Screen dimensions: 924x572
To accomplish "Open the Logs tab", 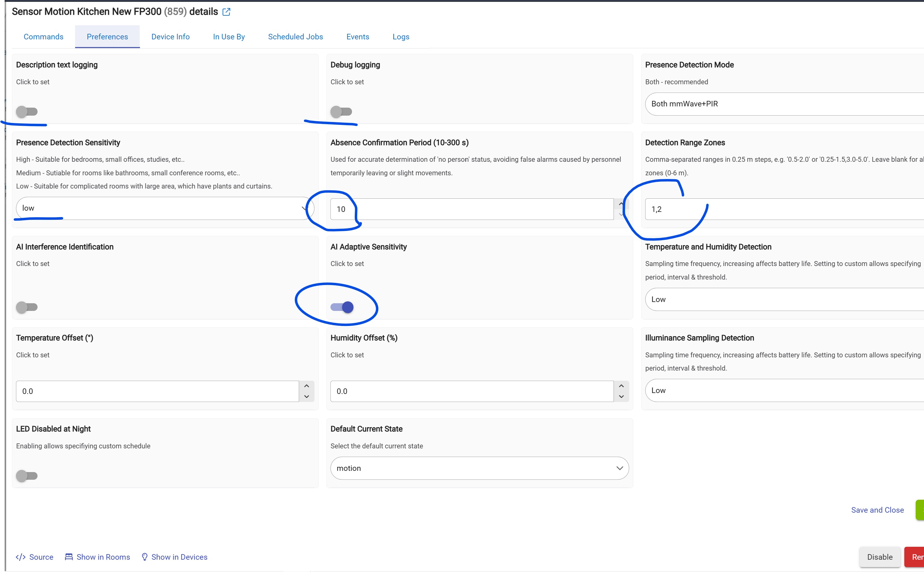I will pyautogui.click(x=401, y=37).
